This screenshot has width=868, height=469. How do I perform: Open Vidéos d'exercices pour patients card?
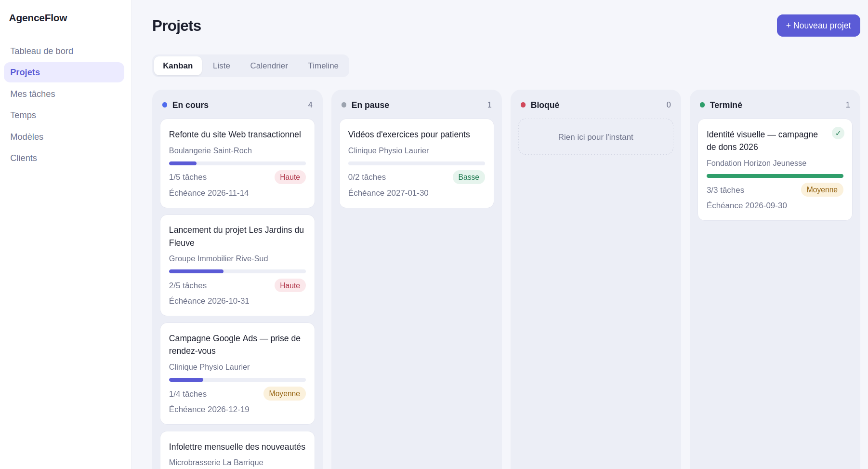point(417,163)
